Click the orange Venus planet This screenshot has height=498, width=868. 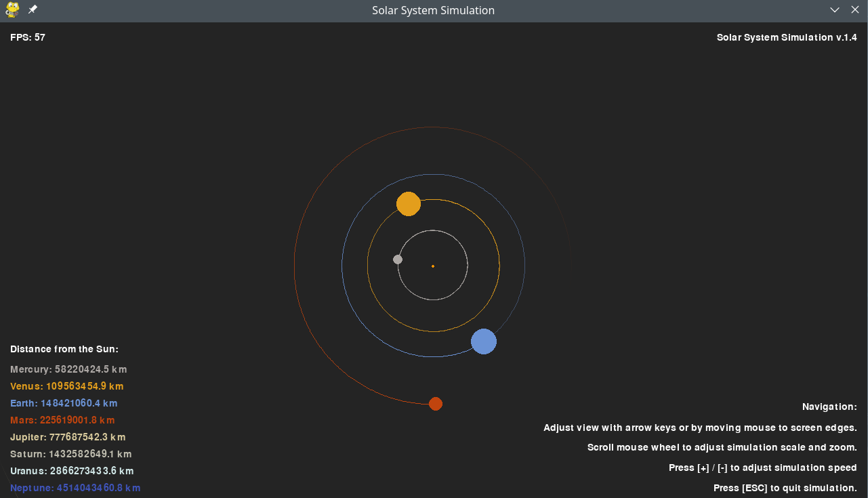409,204
